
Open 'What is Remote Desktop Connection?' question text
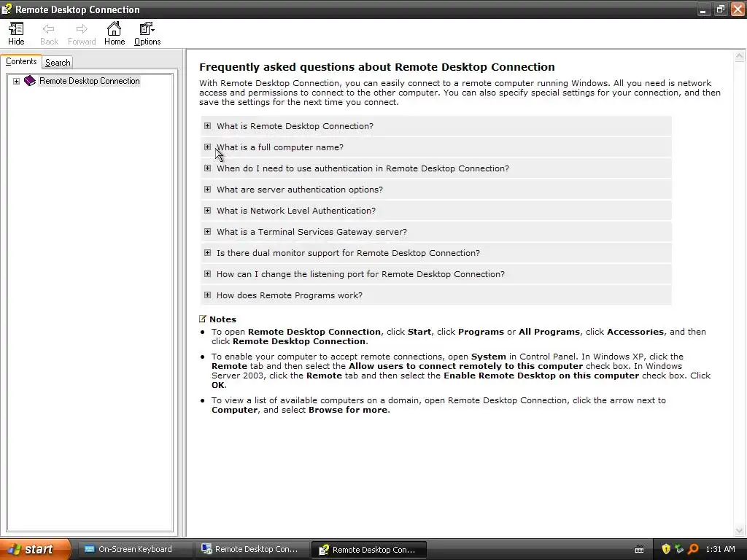click(295, 126)
